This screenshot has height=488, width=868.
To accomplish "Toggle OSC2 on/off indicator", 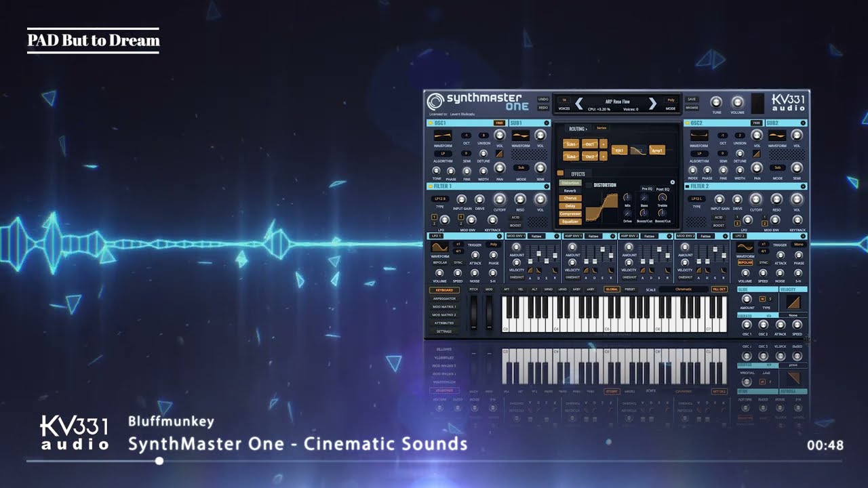I will pyautogui.click(x=687, y=123).
